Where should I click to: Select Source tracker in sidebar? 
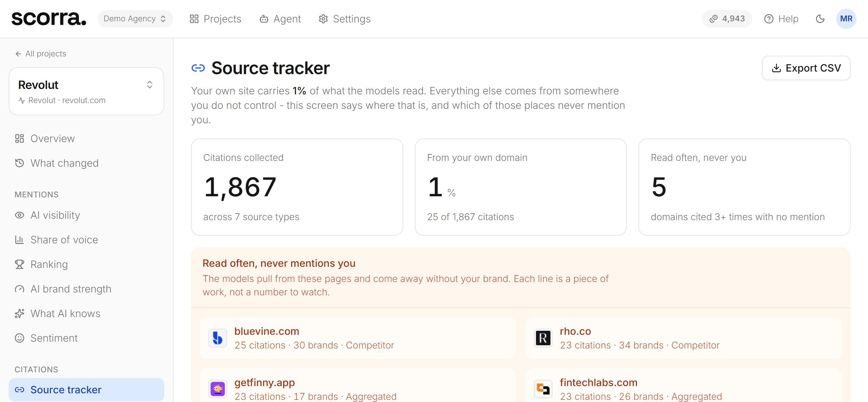coord(86,390)
